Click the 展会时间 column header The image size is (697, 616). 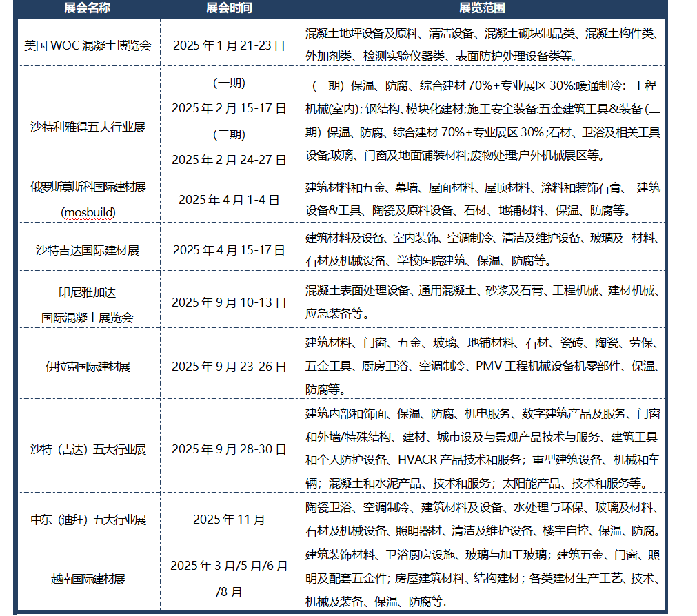pyautogui.click(x=229, y=8)
